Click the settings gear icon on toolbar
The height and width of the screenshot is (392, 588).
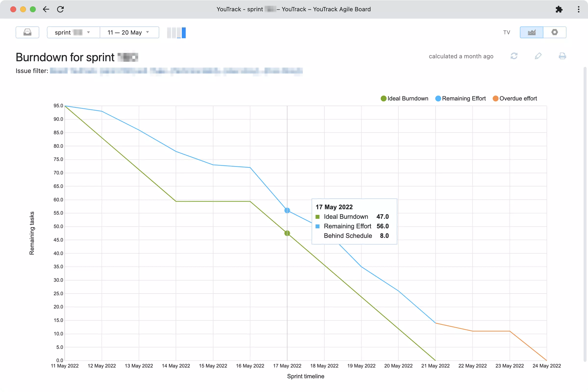555,32
